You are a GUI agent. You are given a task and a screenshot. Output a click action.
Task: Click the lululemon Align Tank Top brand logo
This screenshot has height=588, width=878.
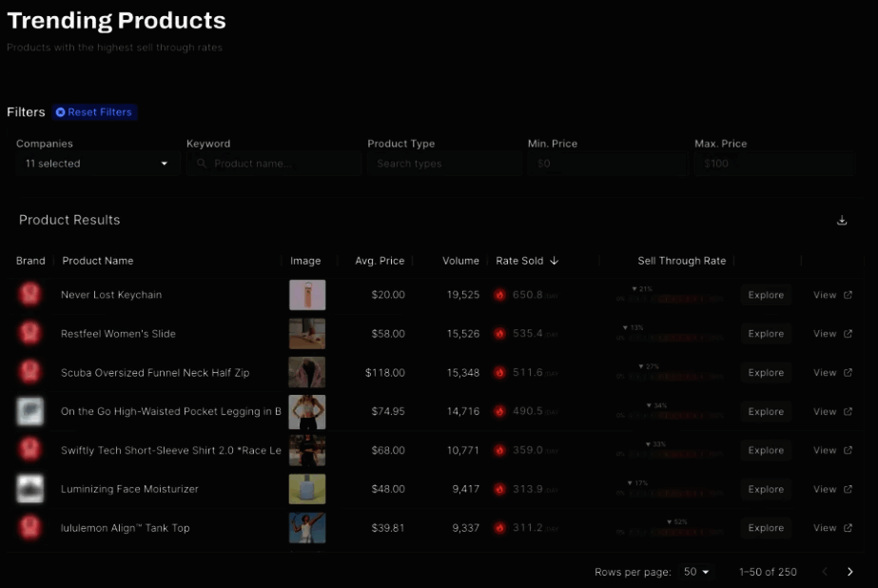(29, 528)
